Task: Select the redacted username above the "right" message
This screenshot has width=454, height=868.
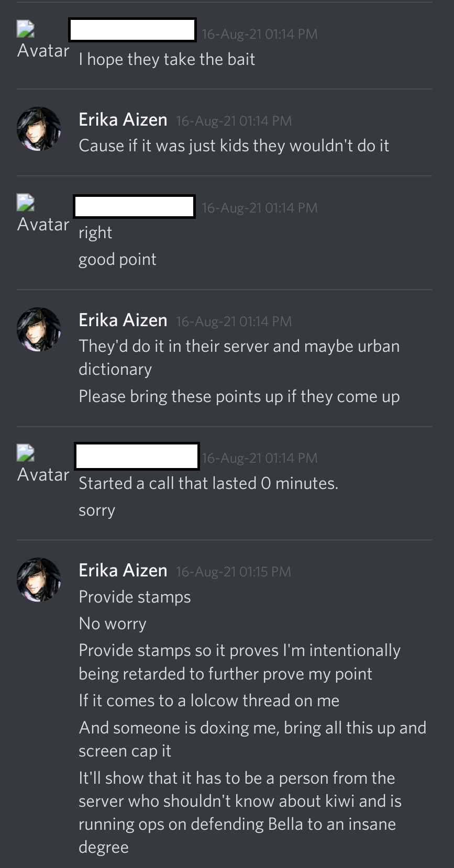Action: (134, 207)
